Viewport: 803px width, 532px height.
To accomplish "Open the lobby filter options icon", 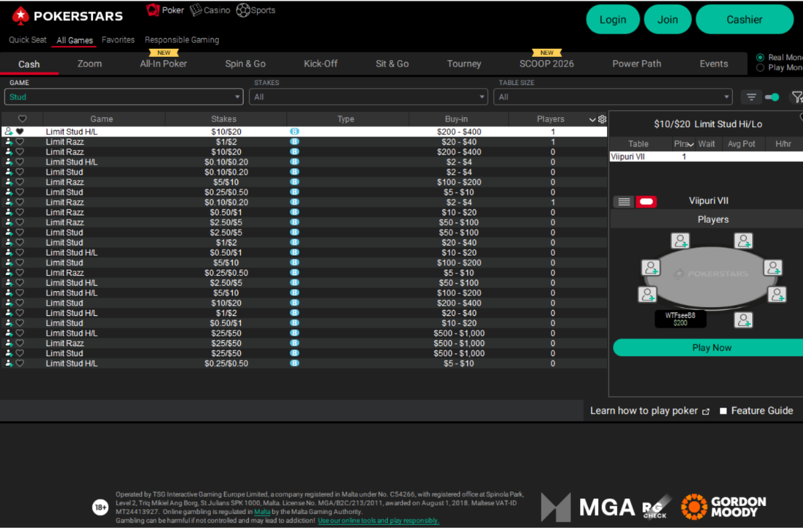I will (751, 97).
